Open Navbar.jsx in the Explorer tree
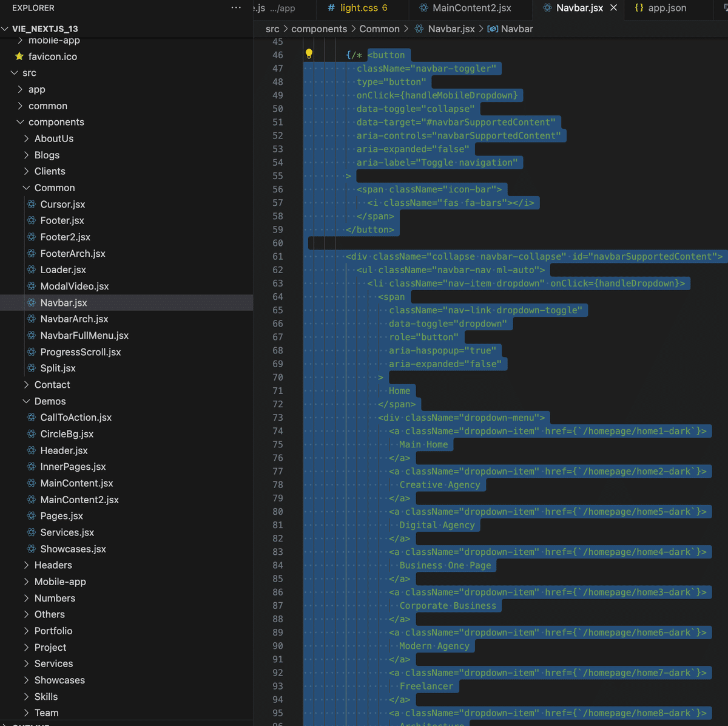This screenshot has width=728, height=726. [x=126, y=302]
